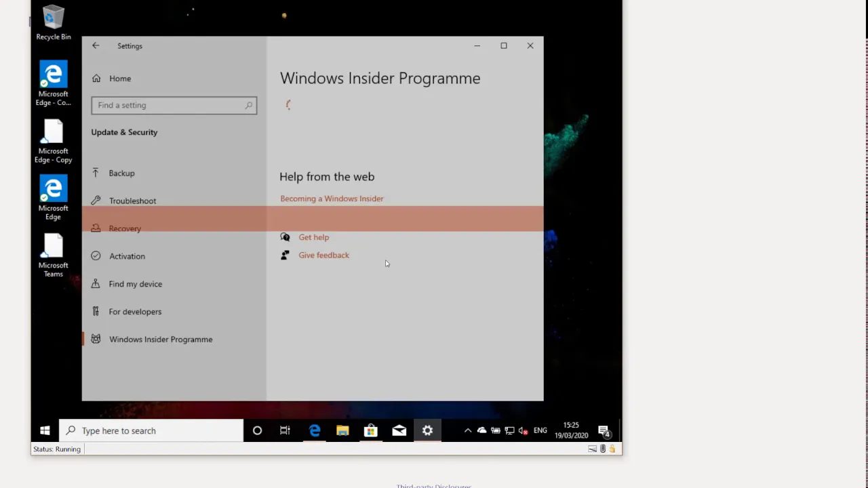Viewport: 868px width, 488px height.
Task: Select Microsoft Edge - Co... desktop shortcut
Action: (x=54, y=84)
